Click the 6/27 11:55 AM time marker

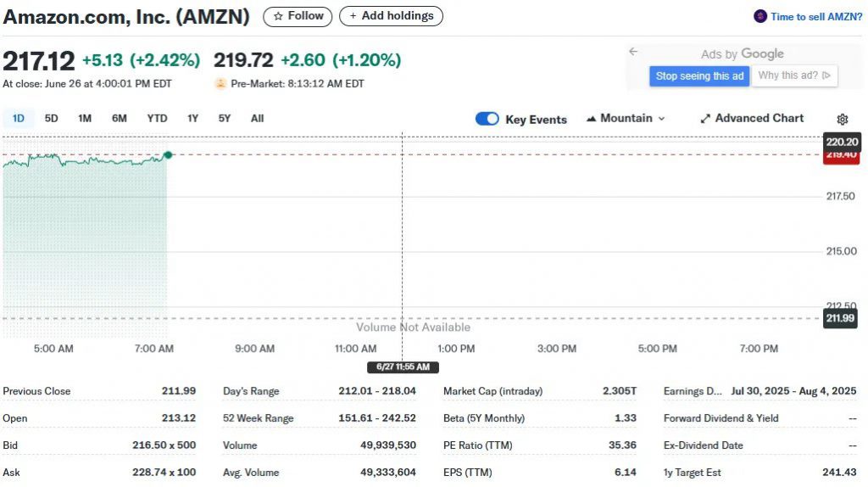(x=403, y=367)
